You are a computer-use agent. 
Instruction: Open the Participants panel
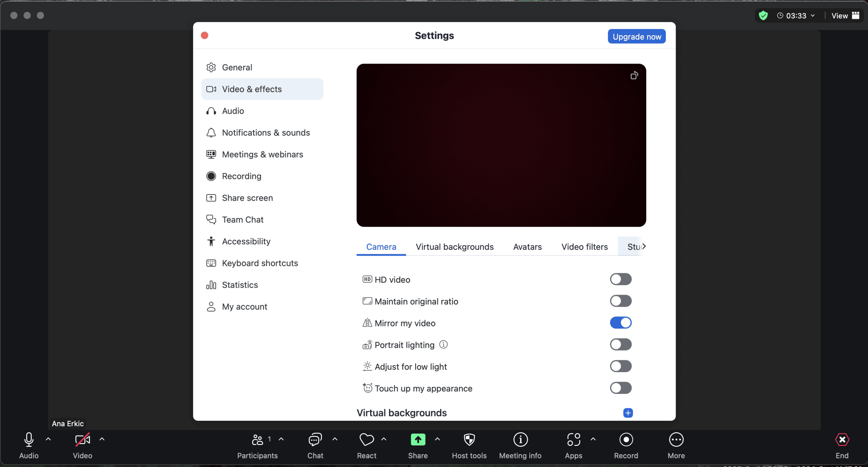(x=257, y=439)
